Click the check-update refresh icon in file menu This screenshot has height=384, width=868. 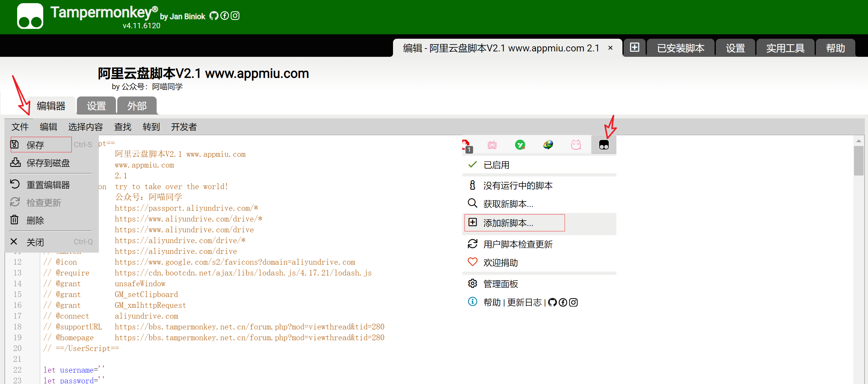click(x=15, y=202)
